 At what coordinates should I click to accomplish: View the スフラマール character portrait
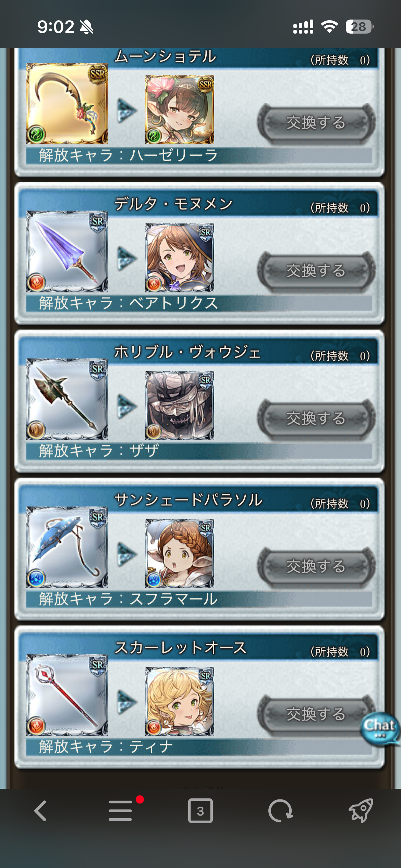[180, 554]
